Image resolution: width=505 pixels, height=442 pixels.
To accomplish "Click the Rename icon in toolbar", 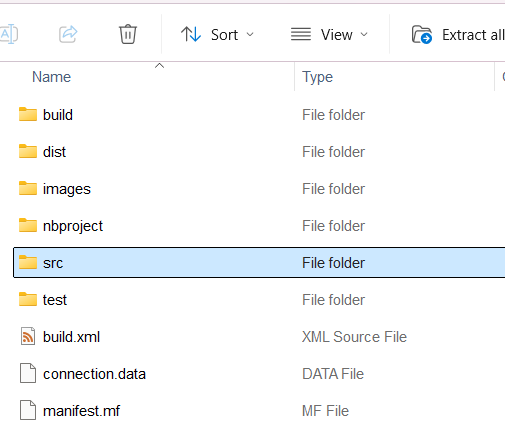I will 8,34.
